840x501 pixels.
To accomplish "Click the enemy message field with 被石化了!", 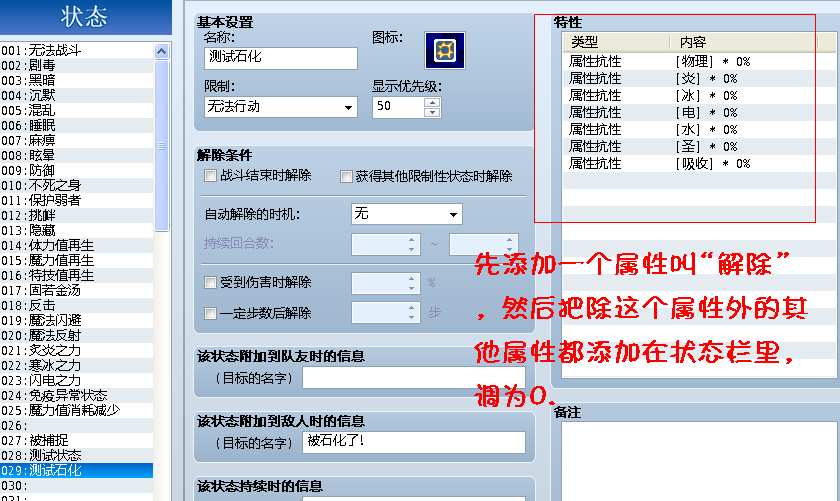I will tap(414, 443).
